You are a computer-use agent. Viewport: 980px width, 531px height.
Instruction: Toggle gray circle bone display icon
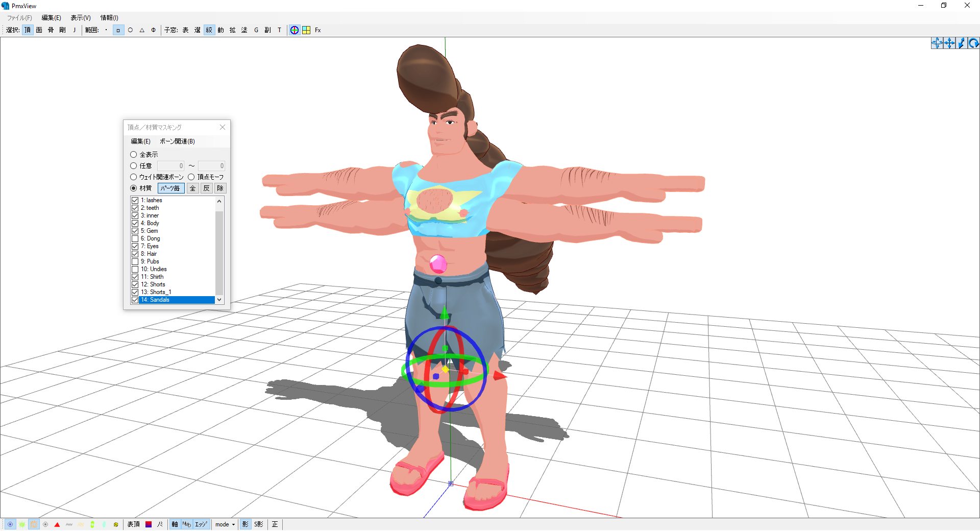45,524
